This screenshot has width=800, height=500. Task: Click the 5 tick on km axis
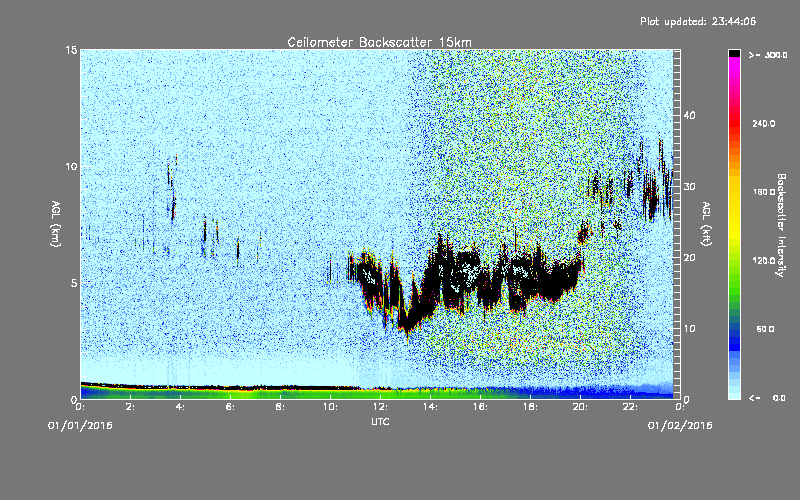(73, 283)
